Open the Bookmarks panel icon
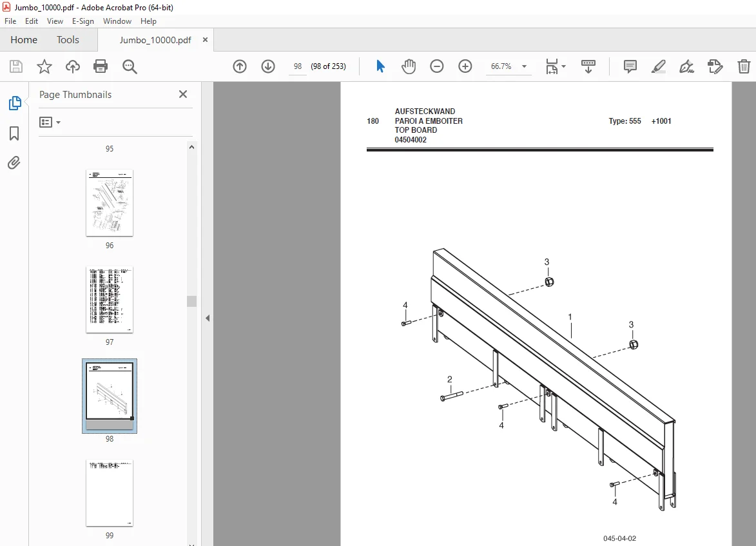The width and height of the screenshot is (756, 546). 14,133
